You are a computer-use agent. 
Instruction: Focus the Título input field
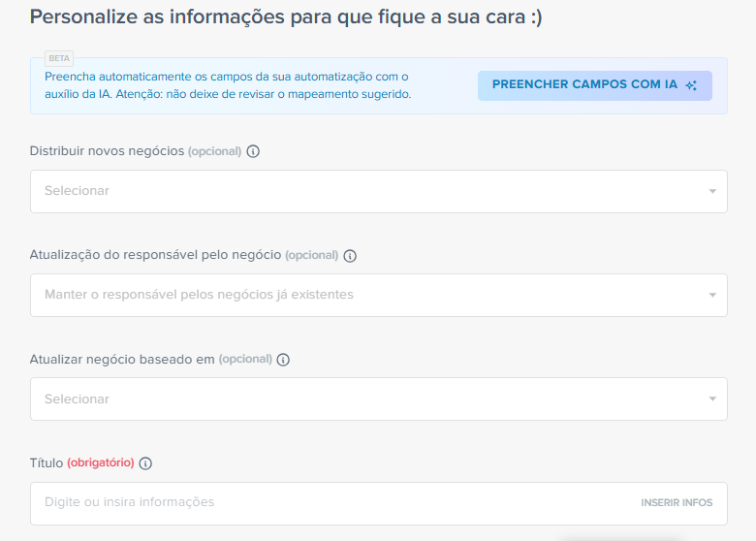(378, 503)
